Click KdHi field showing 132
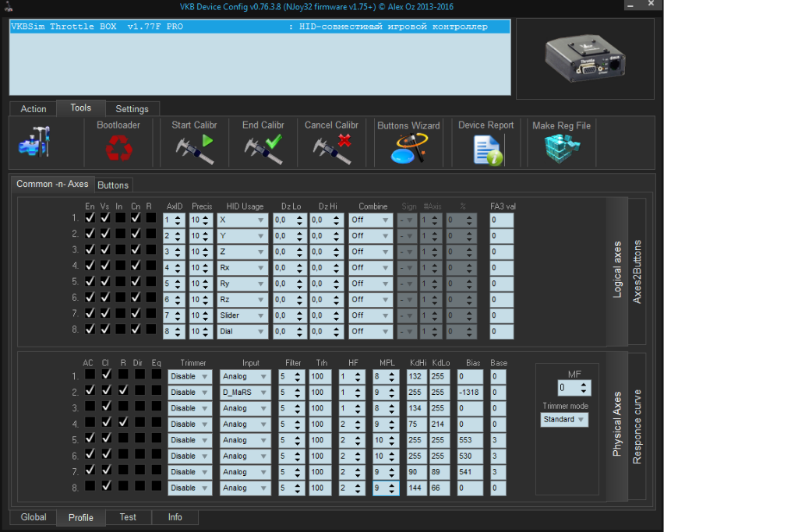Screen dimensions: 798x532 416,376
